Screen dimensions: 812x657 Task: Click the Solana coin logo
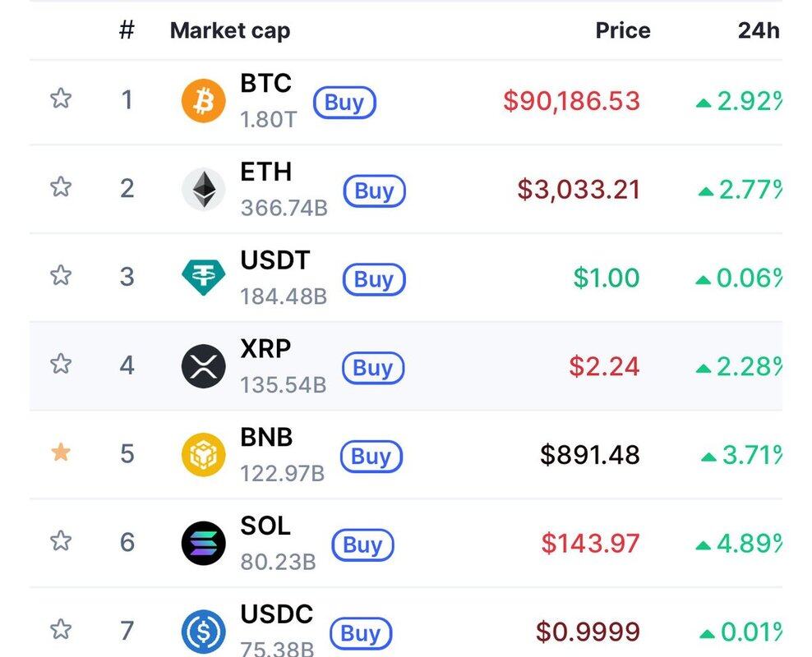203,543
